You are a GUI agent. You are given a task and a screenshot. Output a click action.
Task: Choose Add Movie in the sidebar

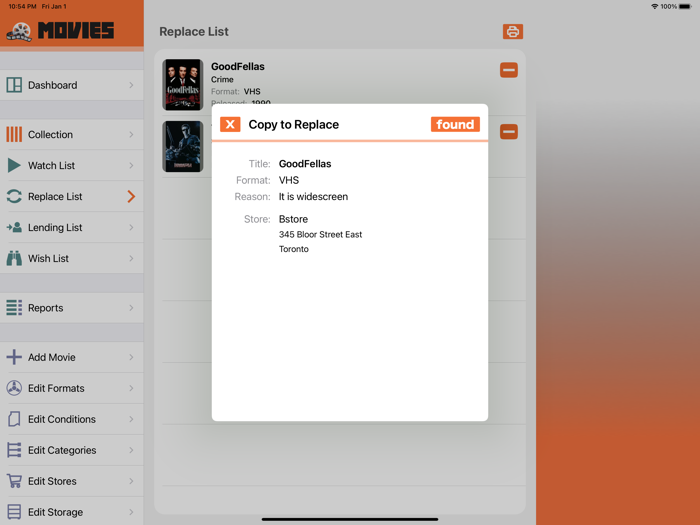[71, 357]
